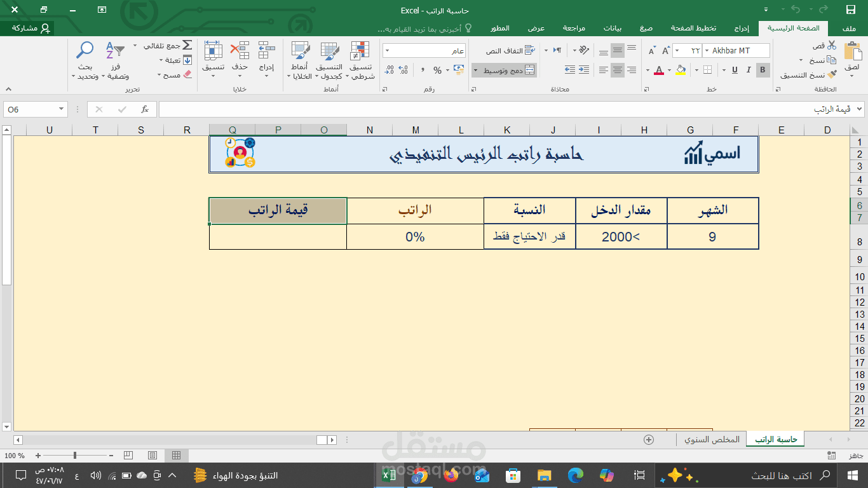
Task: Click the Delete cells (حذف) icon
Action: click(x=240, y=51)
